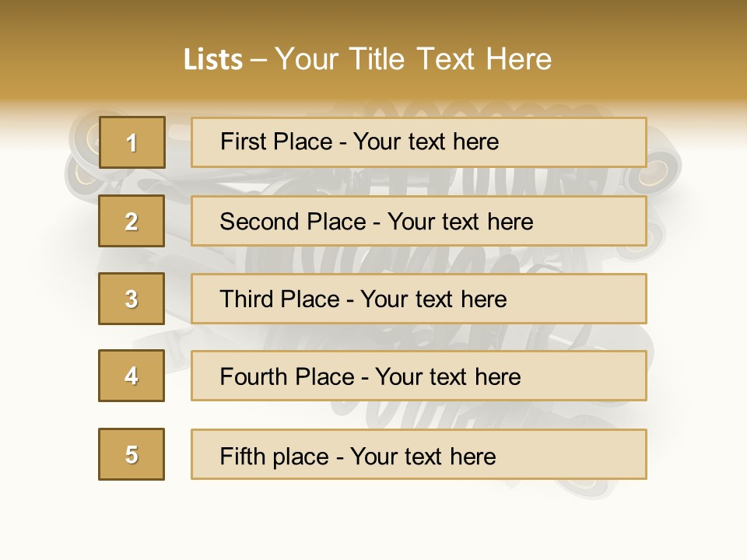
Task: Click the Fourth Place text bar
Action: click(x=419, y=376)
